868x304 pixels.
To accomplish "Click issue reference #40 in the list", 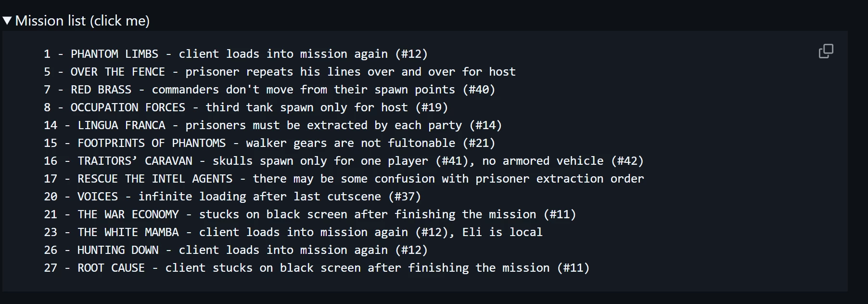I will tap(479, 90).
